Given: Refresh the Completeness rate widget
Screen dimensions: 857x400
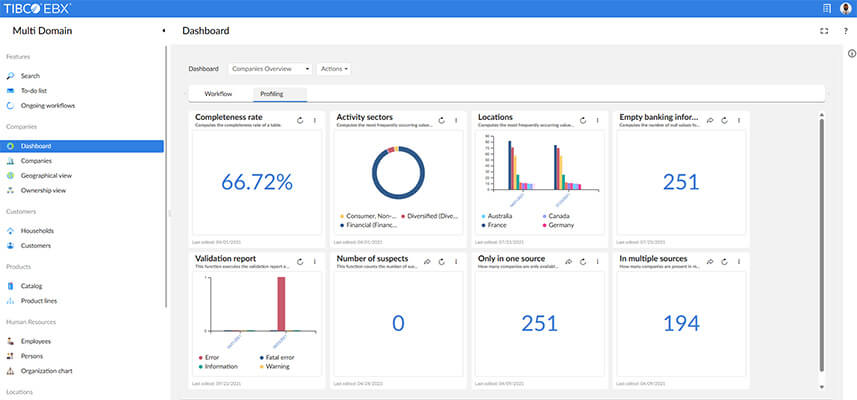Looking at the screenshot, I should coord(300,120).
